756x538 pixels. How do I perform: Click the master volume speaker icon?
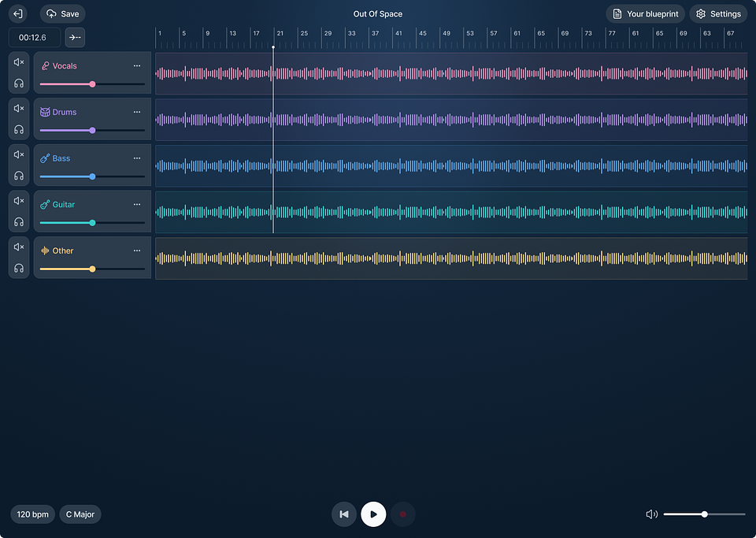point(651,514)
